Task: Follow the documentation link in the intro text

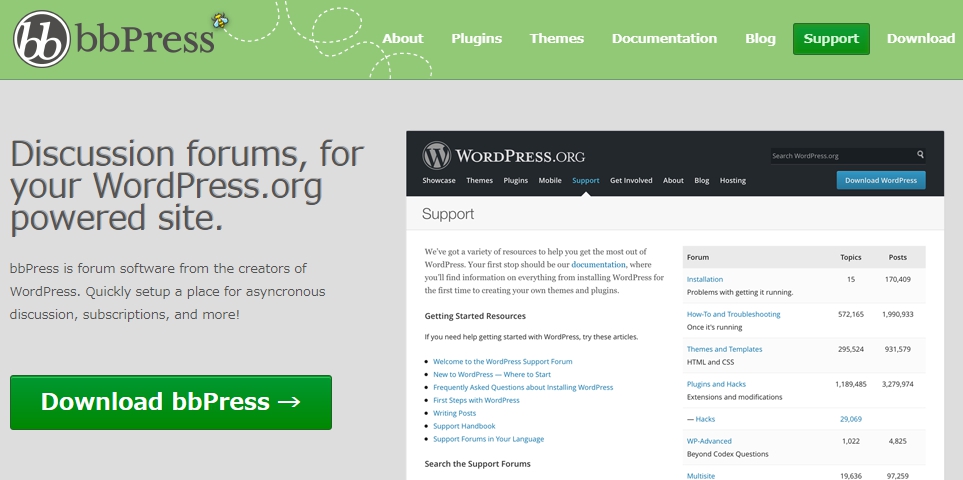Action: [598, 265]
